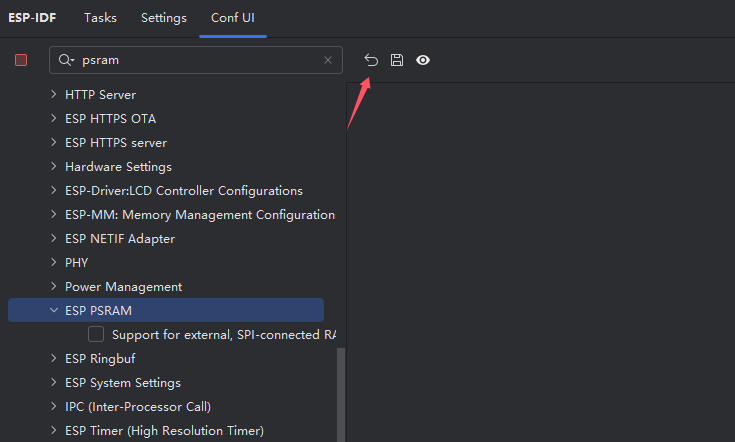
Task: Click the red stop square icon
Action: [21, 60]
